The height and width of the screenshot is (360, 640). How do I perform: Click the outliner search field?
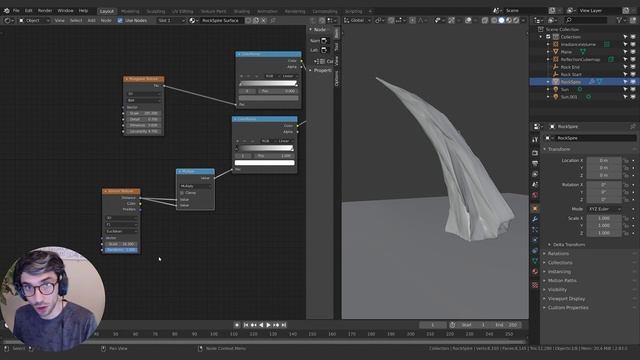[586, 20]
